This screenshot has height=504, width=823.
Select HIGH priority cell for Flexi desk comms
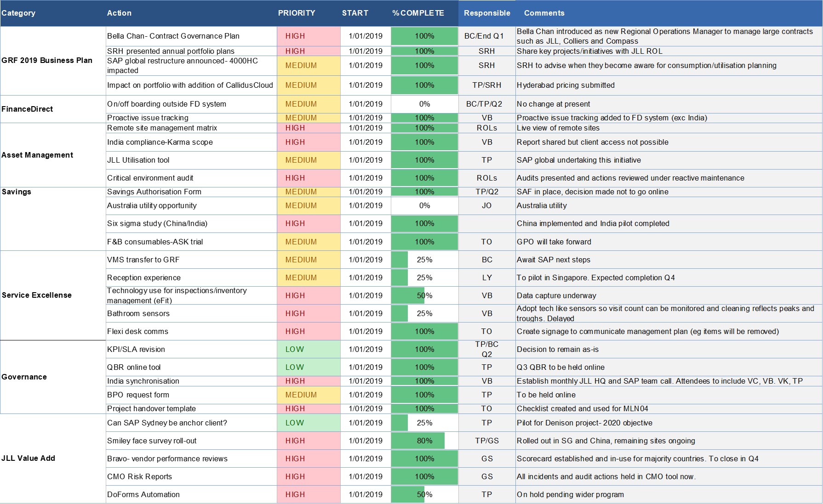tap(309, 331)
